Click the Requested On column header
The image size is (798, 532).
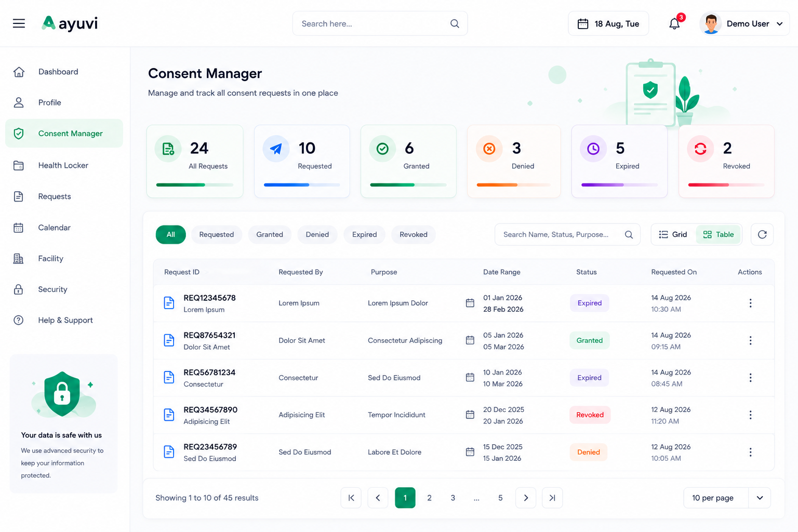(674, 272)
